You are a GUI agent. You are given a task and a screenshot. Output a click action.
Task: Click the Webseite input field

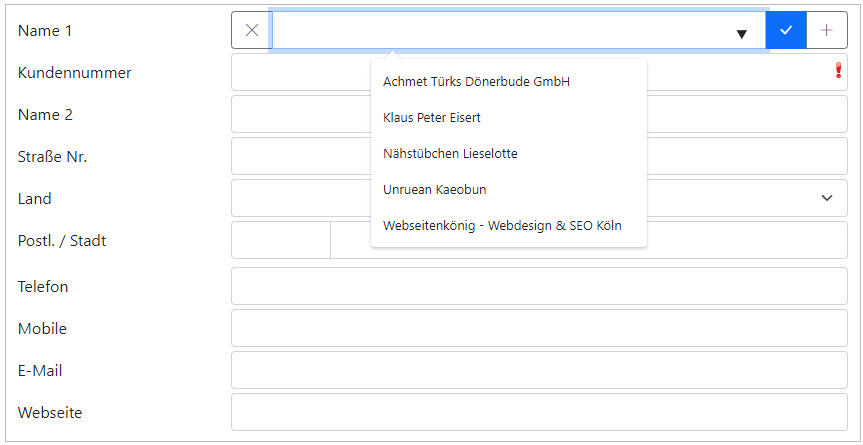coord(539,412)
